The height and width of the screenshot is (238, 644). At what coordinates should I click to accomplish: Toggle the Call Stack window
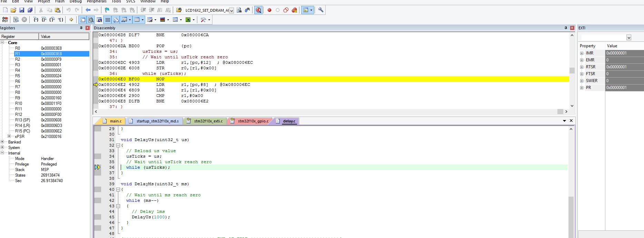tap(116, 20)
